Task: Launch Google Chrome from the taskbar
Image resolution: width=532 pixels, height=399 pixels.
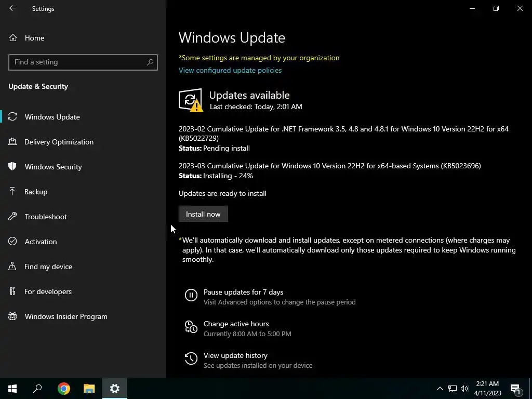Action: pos(64,389)
